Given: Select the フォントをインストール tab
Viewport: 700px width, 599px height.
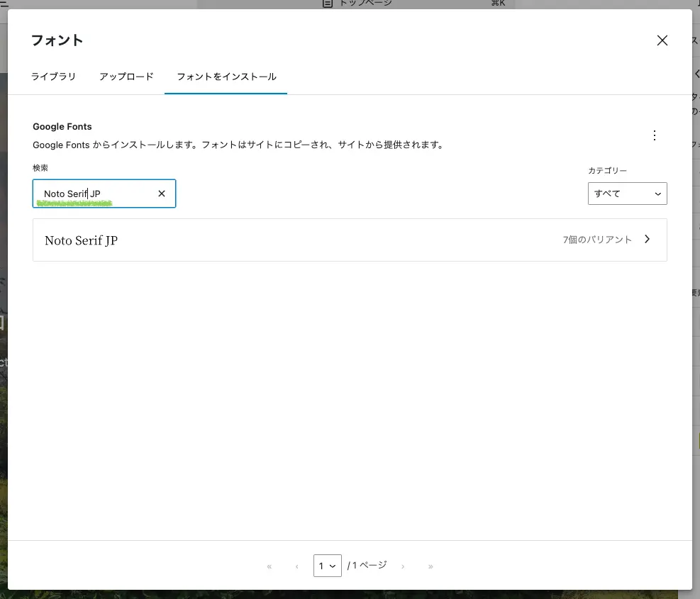Looking at the screenshot, I should 226,77.
